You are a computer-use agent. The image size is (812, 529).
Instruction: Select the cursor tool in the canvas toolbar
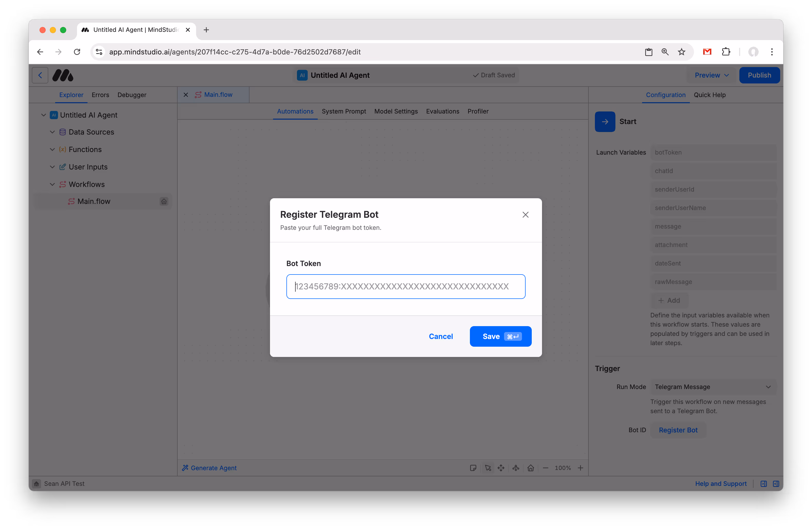[488, 468]
